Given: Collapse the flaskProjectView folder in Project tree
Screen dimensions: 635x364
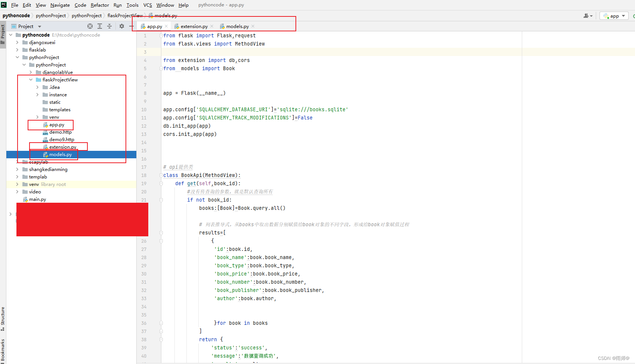Looking at the screenshot, I should [31, 80].
